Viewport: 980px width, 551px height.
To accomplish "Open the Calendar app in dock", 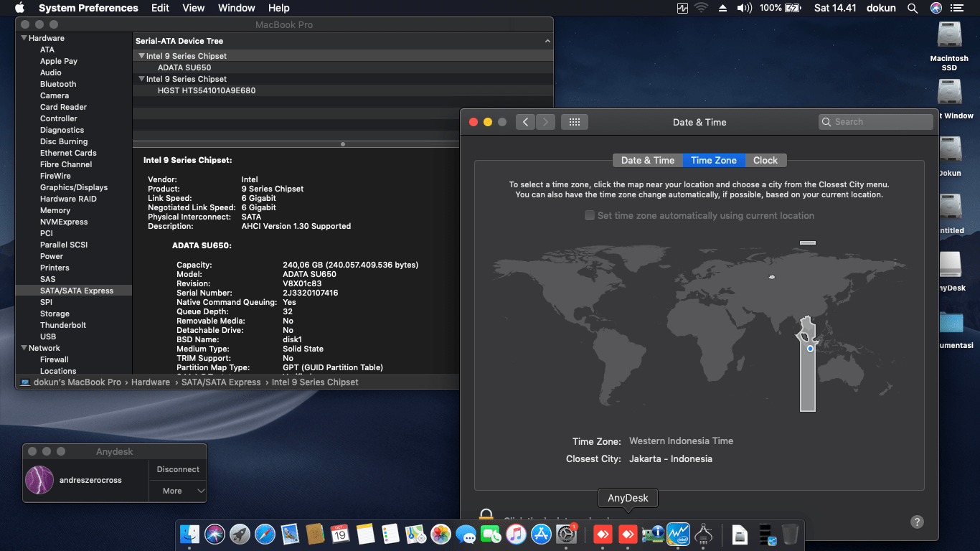I will click(x=340, y=534).
